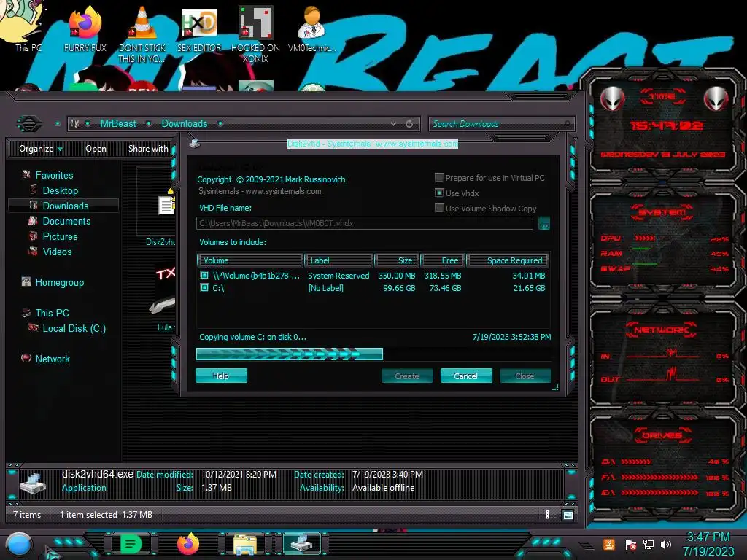Toggle the C:\ volume checkbox

click(x=204, y=287)
